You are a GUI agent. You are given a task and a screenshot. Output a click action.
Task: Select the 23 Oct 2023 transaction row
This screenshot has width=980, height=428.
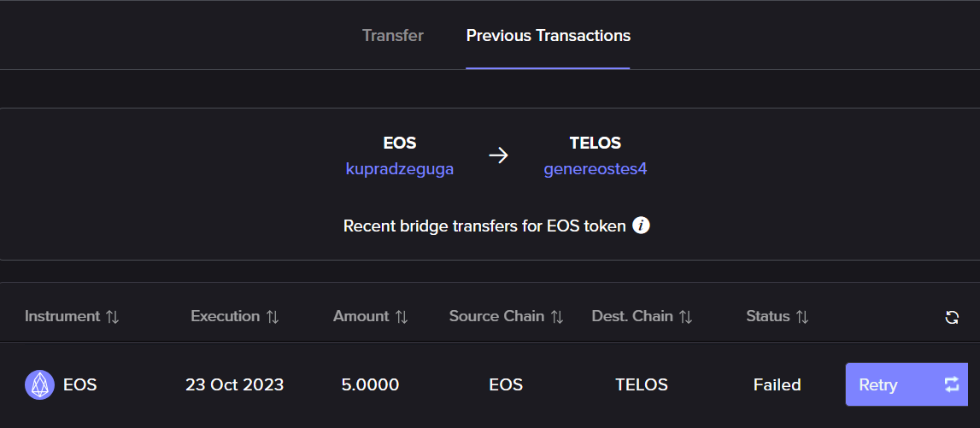coord(234,384)
